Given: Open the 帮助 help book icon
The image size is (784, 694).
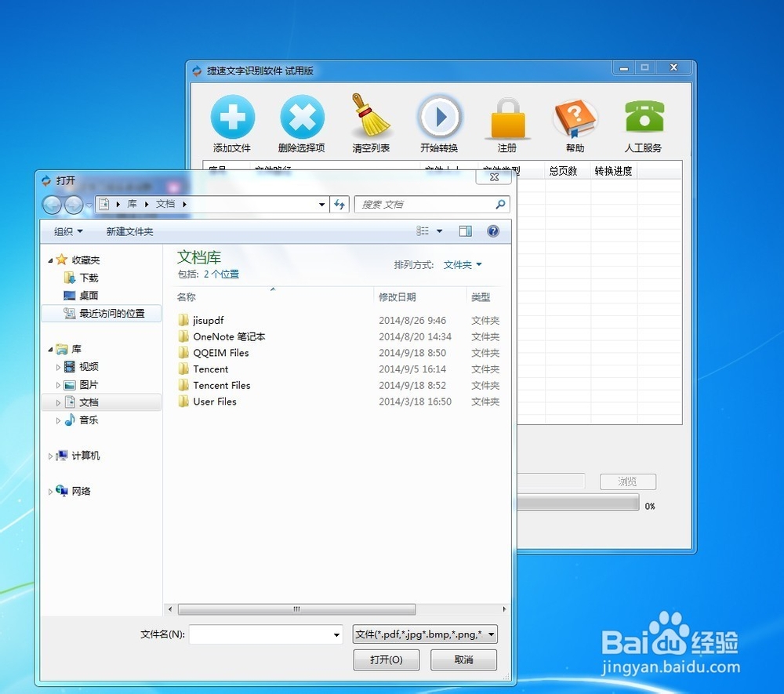Looking at the screenshot, I should tap(575, 118).
